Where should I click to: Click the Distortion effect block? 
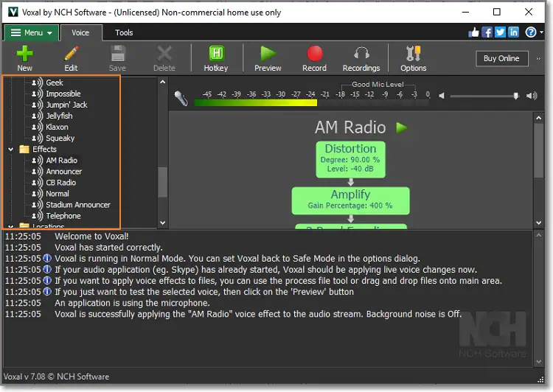(350, 159)
